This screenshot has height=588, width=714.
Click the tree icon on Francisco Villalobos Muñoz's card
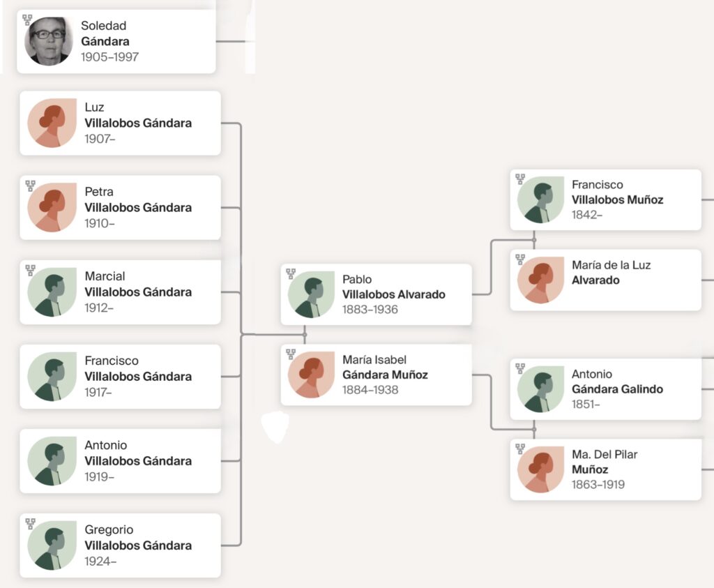pyautogui.click(x=520, y=179)
